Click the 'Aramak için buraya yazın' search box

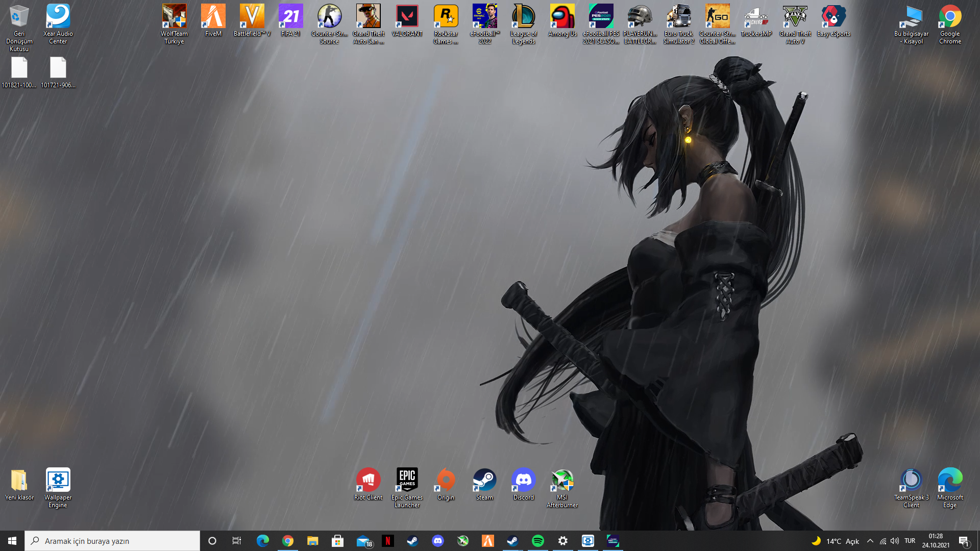tap(112, 541)
